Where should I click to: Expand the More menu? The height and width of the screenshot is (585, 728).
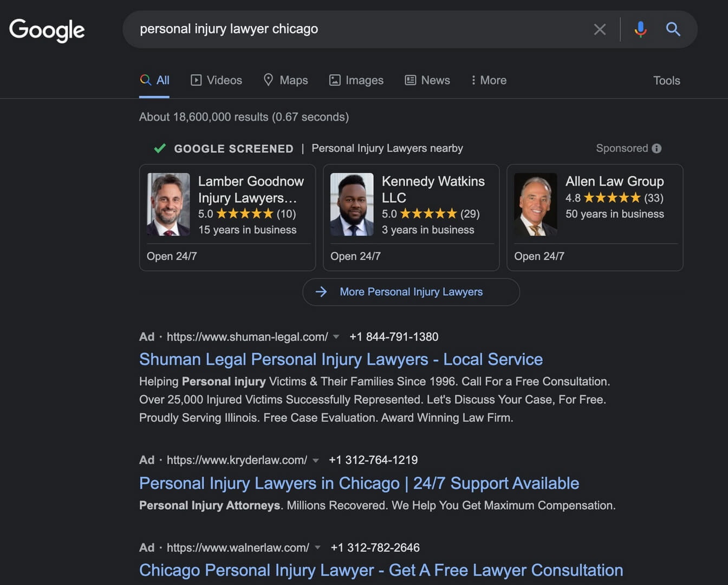click(489, 80)
